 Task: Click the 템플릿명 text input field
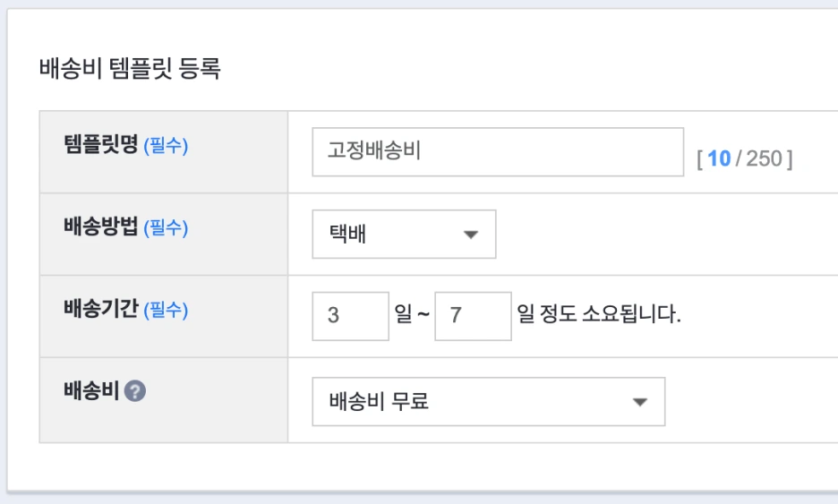pyautogui.click(x=497, y=152)
